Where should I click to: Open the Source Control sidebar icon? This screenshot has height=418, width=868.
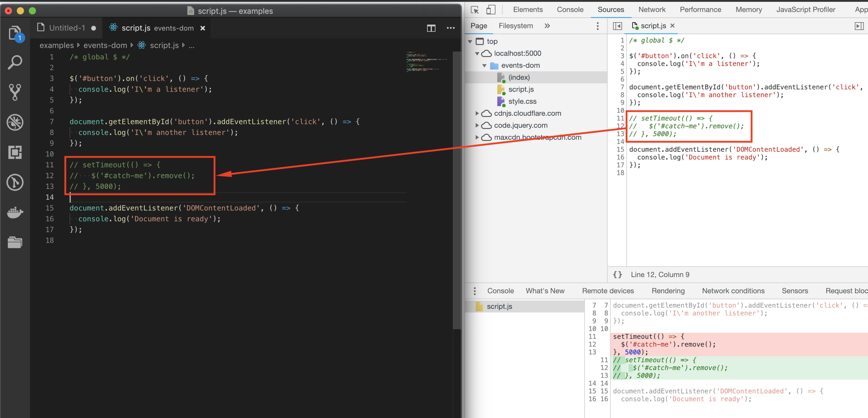point(15,92)
